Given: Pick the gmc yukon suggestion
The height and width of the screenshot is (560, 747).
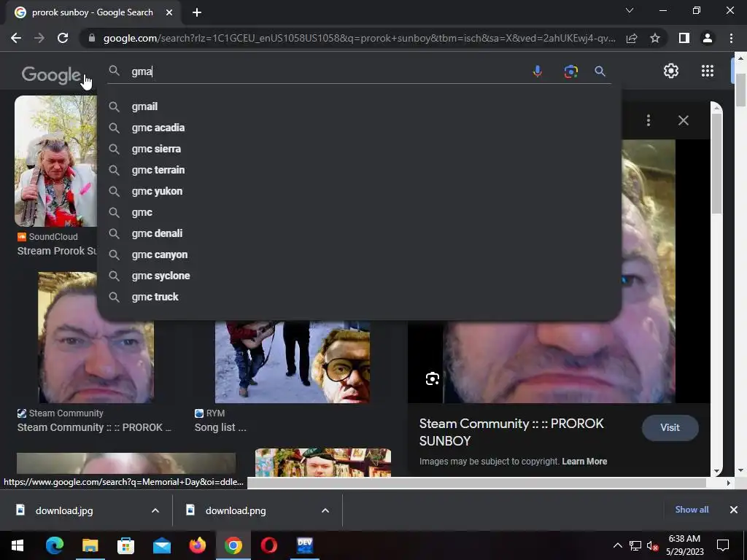Looking at the screenshot, I should pyautogui.click(x=359, y=192).
